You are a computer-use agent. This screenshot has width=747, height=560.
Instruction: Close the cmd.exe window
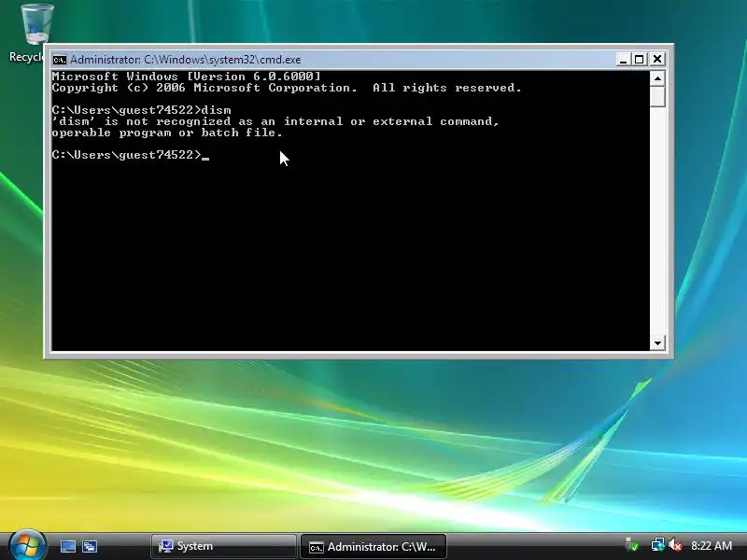coord(657,59)
